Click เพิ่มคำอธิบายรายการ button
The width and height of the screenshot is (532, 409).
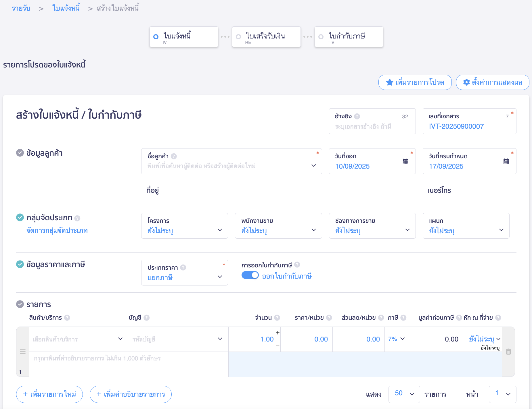pos(131,394)
